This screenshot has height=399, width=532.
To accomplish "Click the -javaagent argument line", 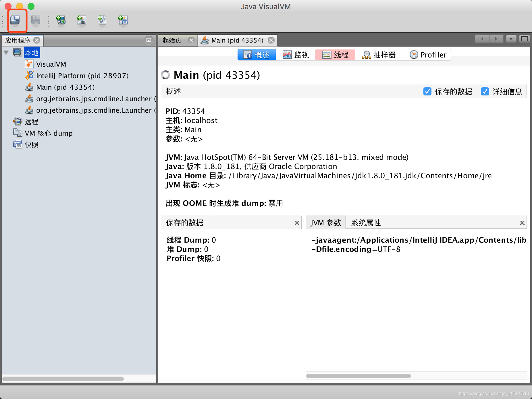I will click(419, 240).
